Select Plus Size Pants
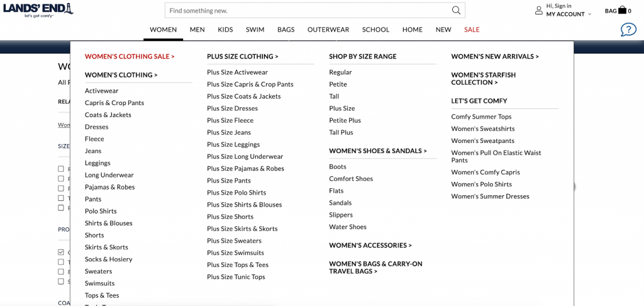 coord(229,181)
